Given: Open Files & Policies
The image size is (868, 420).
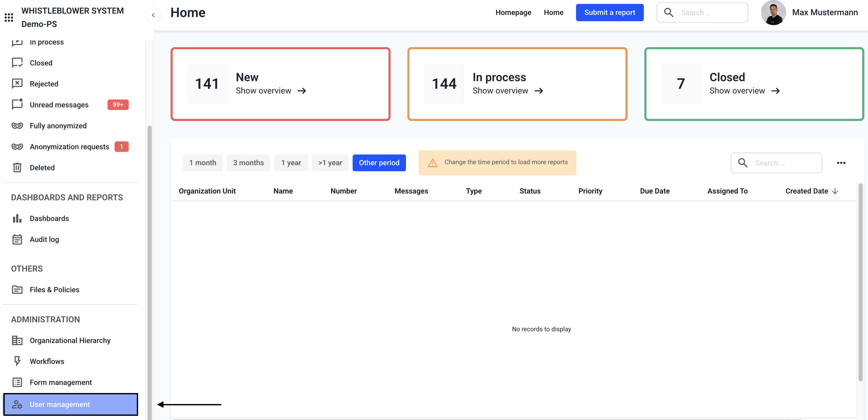Looking at the screenshot, I should [x=54, y=290].
